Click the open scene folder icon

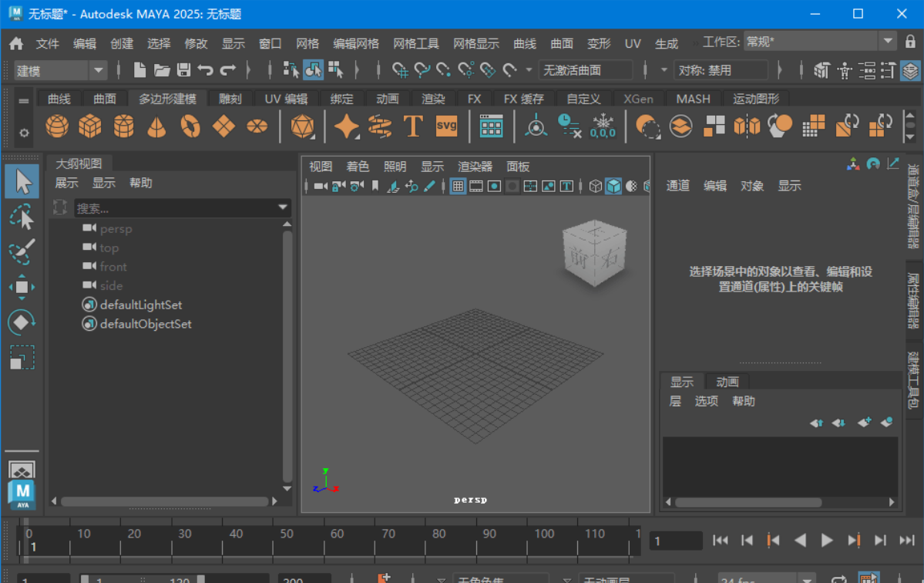coord(162,70)
